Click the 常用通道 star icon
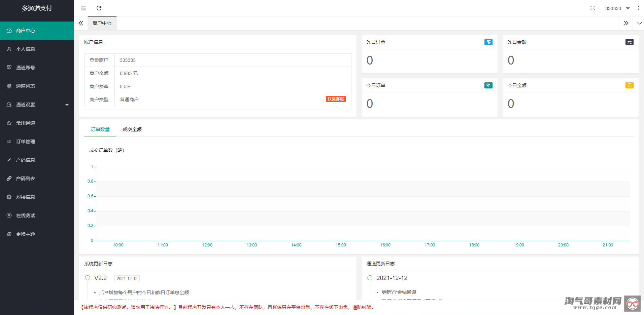Viewport: 644px width, 315px height. pos(9,123)
